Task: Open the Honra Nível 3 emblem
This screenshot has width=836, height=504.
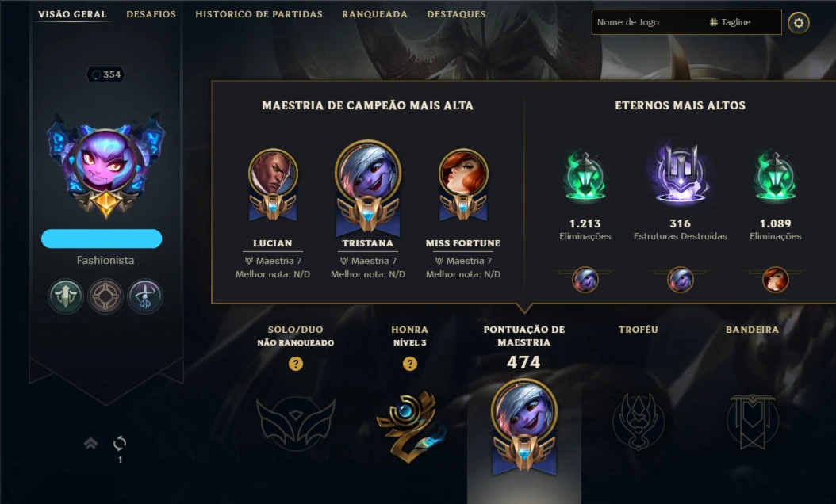Action: [409, 425]
